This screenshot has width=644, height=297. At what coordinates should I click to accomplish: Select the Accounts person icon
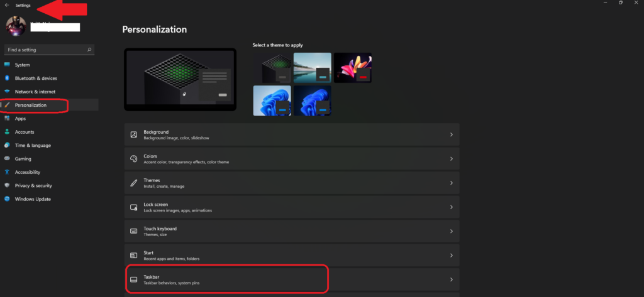(7, 132)
